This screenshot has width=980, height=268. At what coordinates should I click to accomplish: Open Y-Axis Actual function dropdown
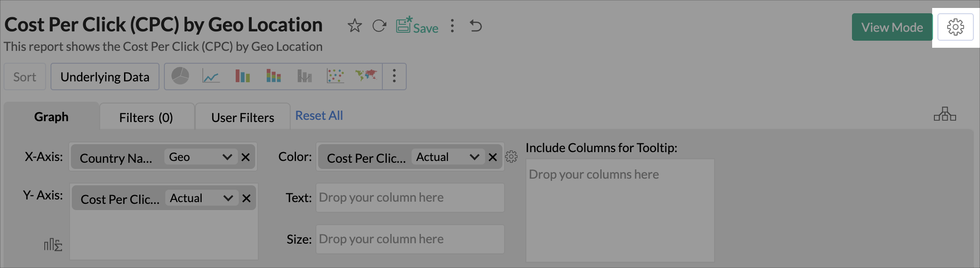[x=228, y=198]
